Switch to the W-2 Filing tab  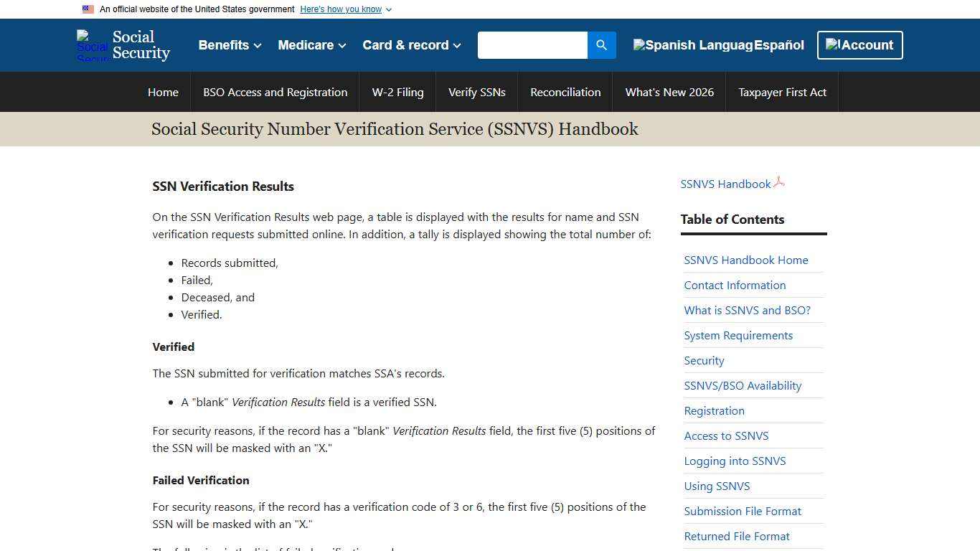click(397, 92)
